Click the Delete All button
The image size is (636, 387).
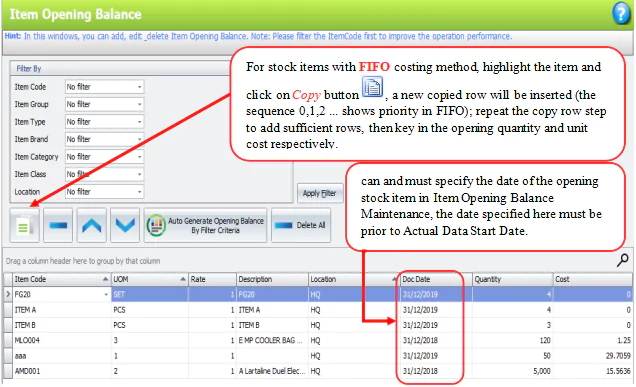coord(301,226)
